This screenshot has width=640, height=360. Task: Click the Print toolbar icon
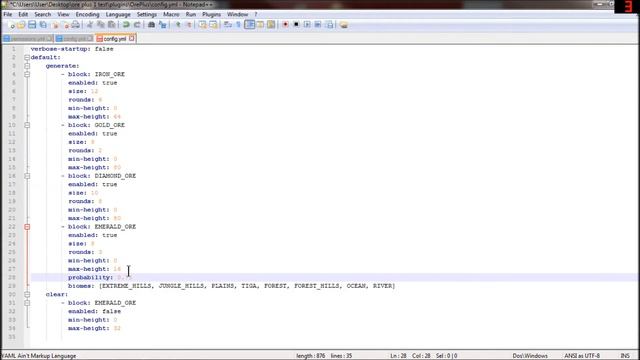click(76, 25)
